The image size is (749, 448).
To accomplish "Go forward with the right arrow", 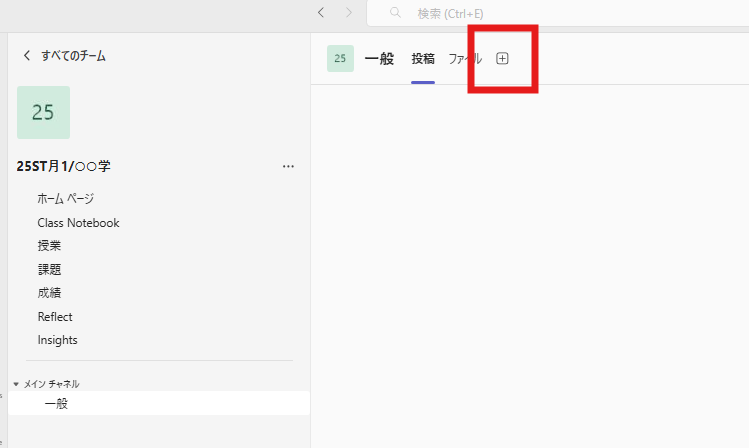I will pyautogui.click(x=349, y=13).
